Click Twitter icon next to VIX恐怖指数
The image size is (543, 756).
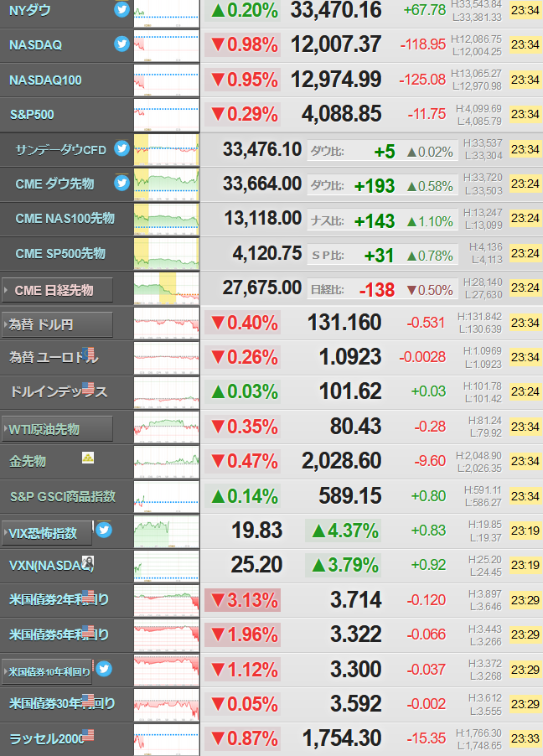[104, 530]
